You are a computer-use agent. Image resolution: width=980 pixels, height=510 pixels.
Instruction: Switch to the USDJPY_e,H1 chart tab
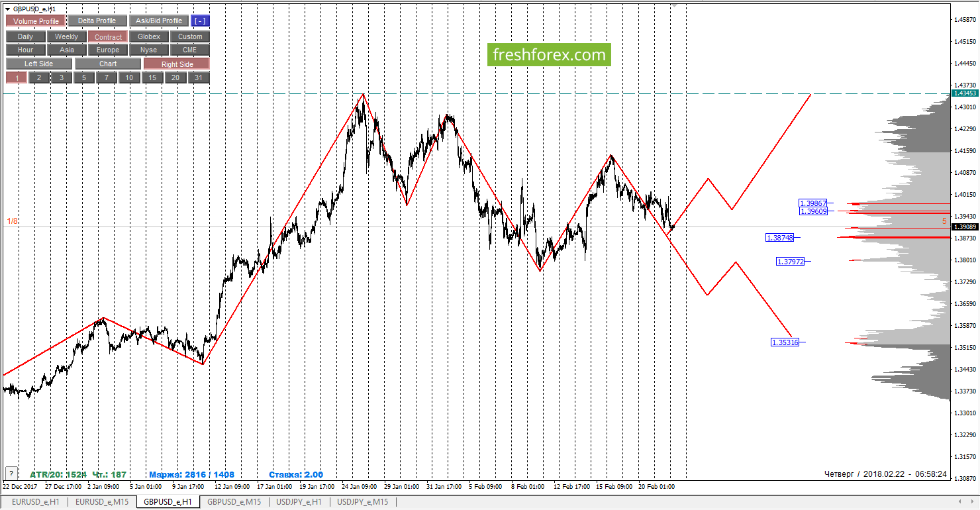[x=299, y=502]
